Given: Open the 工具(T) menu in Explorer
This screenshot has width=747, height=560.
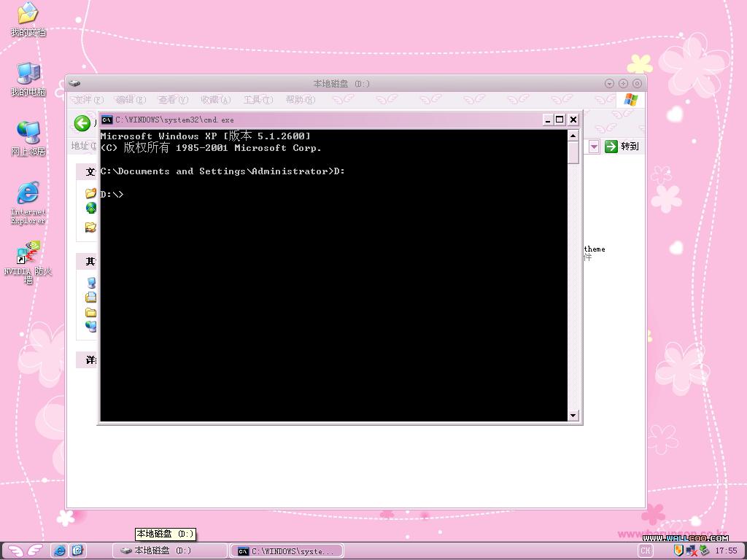Looking at the screenshot, I should click(x=258, y=99).
